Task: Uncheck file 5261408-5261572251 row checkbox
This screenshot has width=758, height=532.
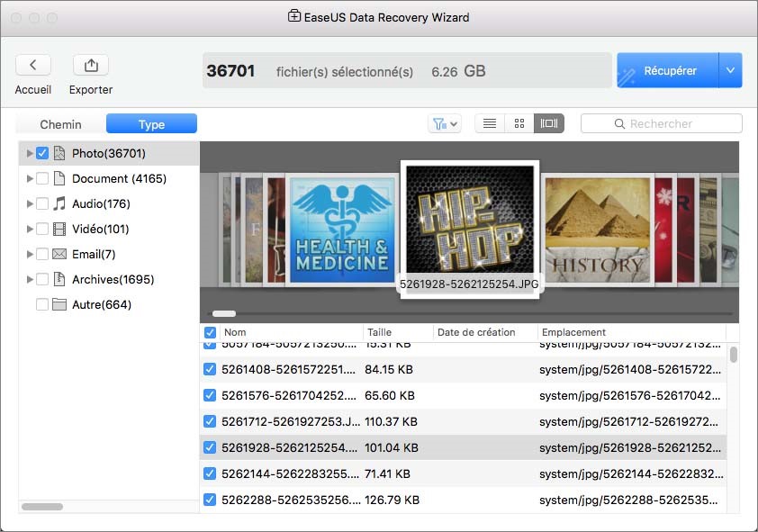Action: pyautogui.click(x=210, y=370)
